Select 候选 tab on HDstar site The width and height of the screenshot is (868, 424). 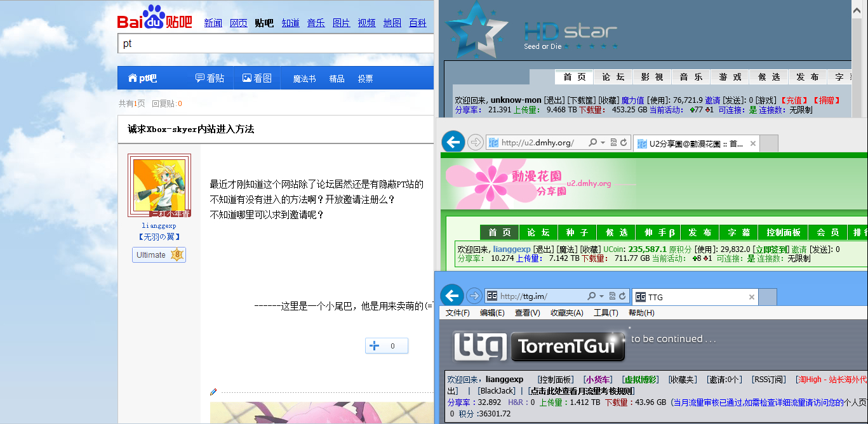769,77
